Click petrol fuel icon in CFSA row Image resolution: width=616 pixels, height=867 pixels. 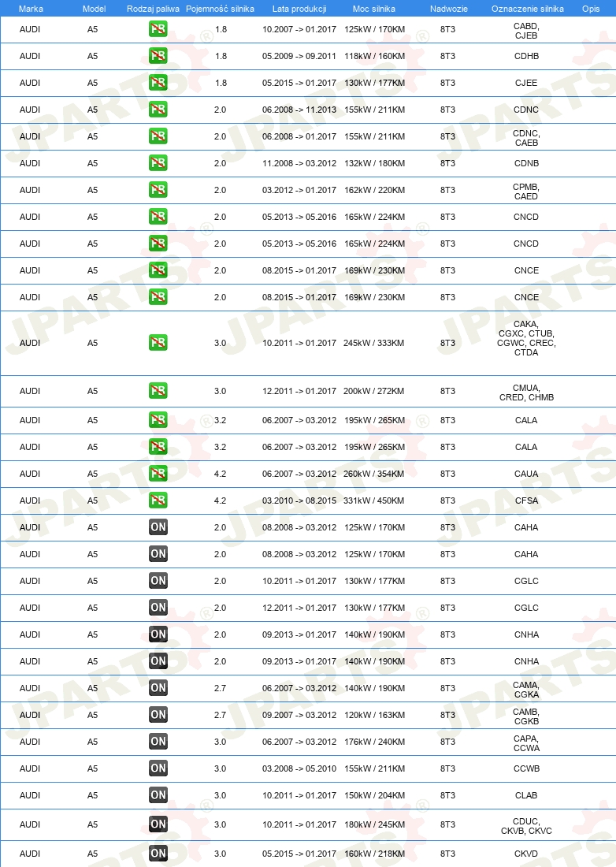[158, 500]
